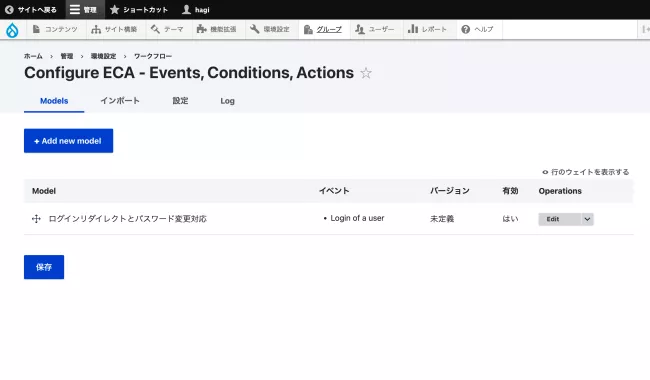Open the hagi user menu

[196, 10]
